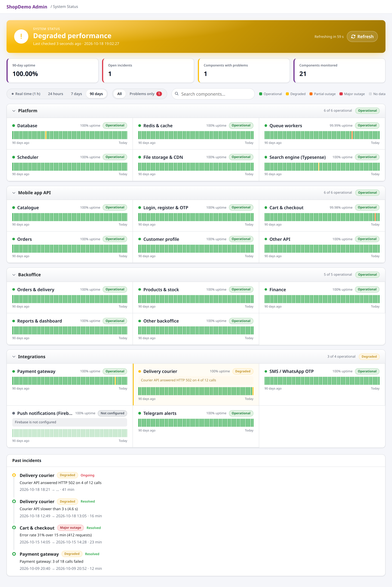Image resolution: width=392 pixels, height=587 pixels.
Task: Select the 90 days range
Action: pyautogui.click(x=96, y=94)
